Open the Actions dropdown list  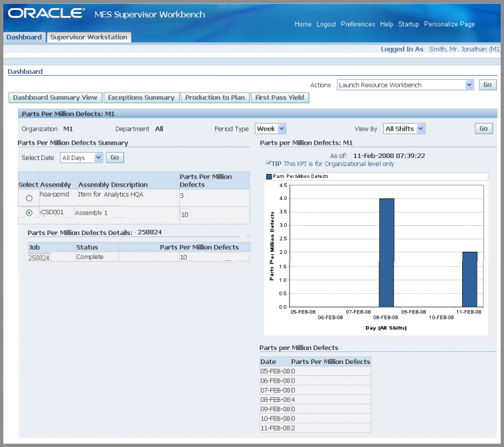405,85
